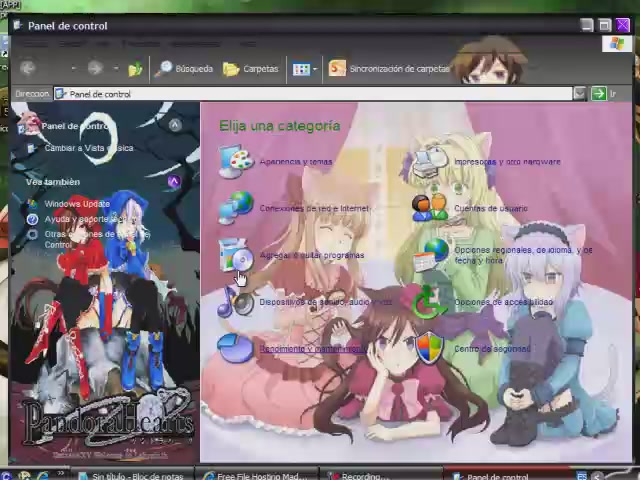Click the Back navigation arrow button
Viewport: 640px width, 480px height.
pyautogui.click(x=28, y=68)
